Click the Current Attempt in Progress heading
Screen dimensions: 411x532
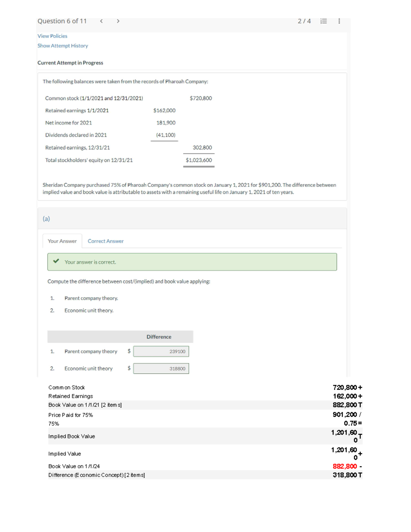70,63
